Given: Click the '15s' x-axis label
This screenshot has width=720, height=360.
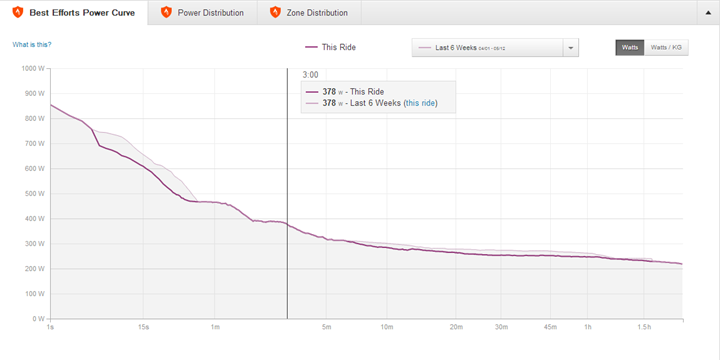Looking at the screenshot, I should coord(143,327).
